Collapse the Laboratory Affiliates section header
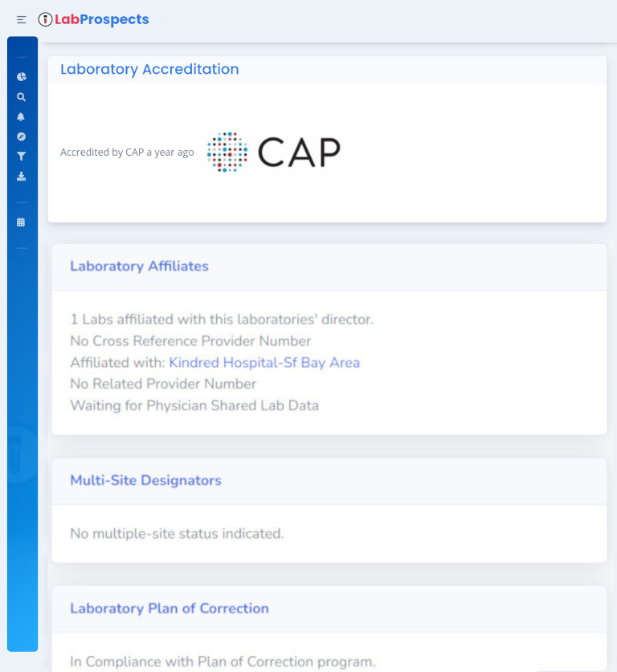 click(x=138, y=266)
